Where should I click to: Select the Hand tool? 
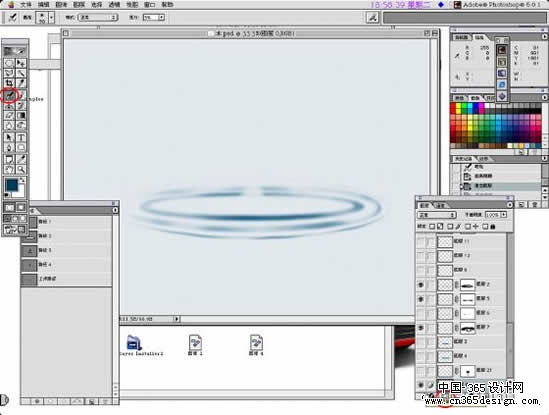click(9, 170)
